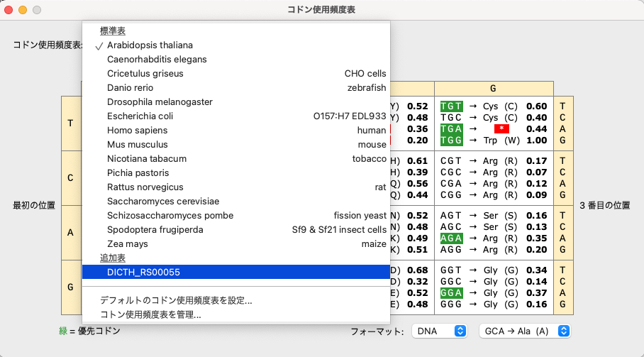Minimize the window with yellow button
This screenshot has width=644, height=357.
coord(23,10)
